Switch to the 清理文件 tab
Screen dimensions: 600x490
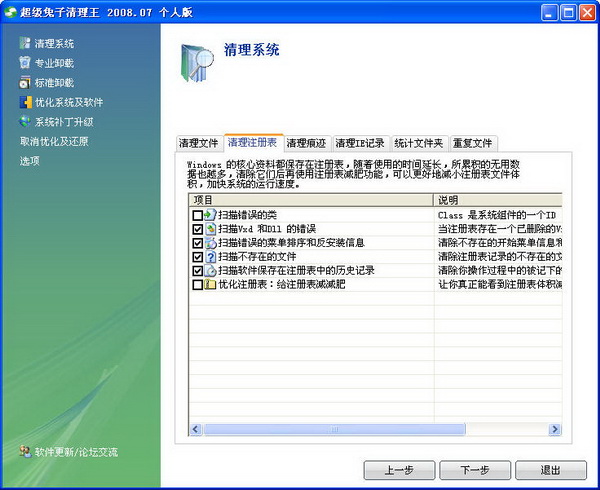pyautogui.click(x=199, y=143)
